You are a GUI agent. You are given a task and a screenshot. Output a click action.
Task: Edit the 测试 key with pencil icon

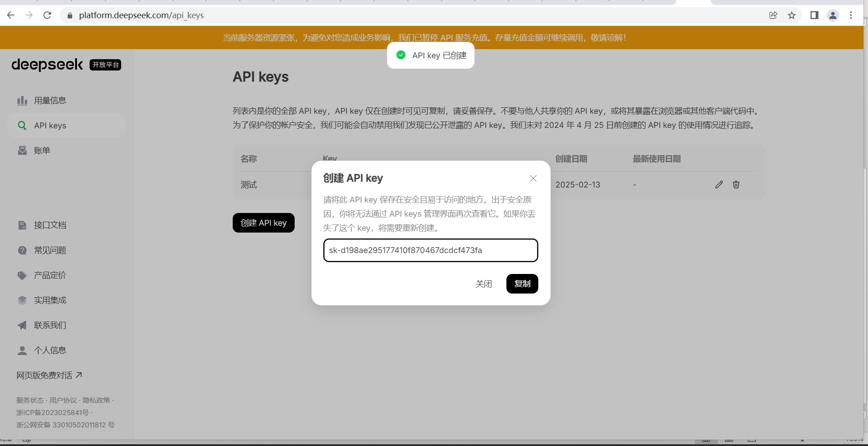[719, 185]
